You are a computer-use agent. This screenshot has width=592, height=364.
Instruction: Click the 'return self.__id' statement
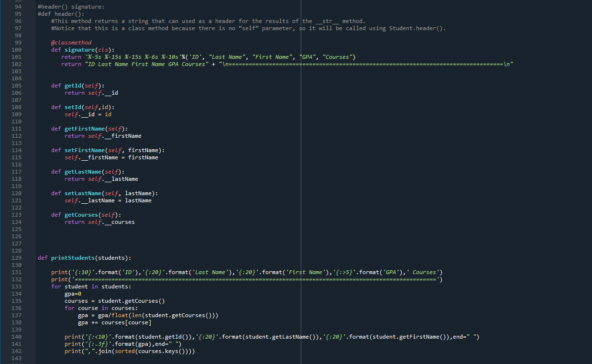[x=91, y=93]
